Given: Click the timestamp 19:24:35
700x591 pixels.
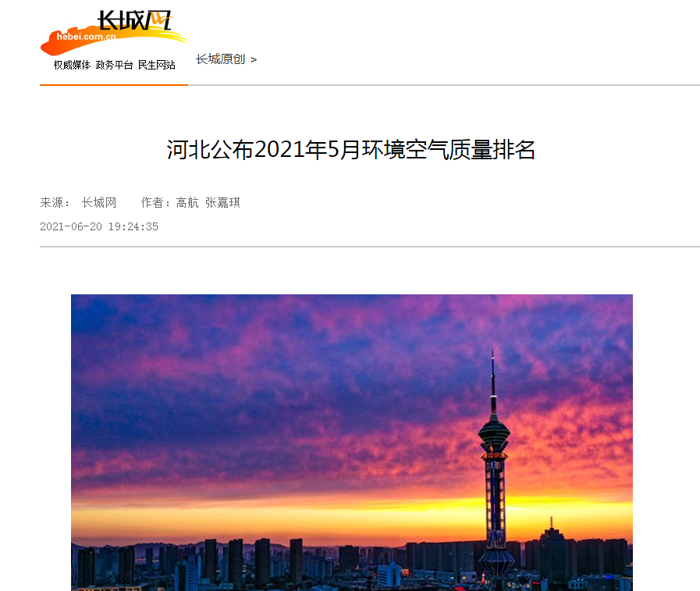Looking at the screenshot, I should point(133,226).
